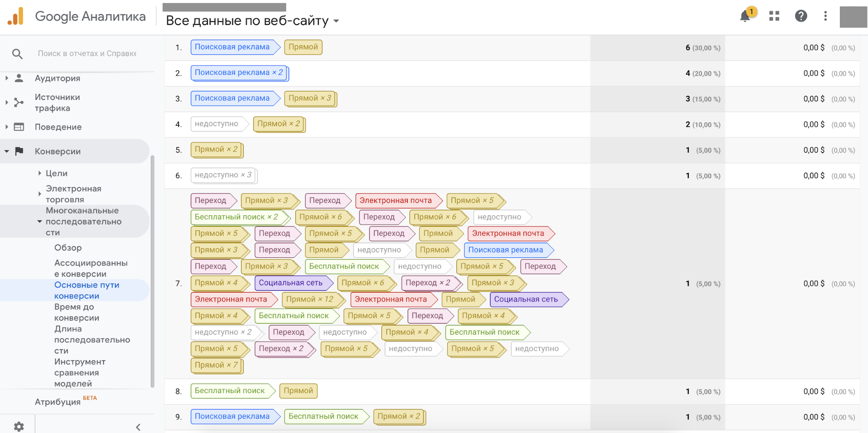The image size is (868, 433).
Task: Focus the search reports and help field
Action: pos(87,53)
